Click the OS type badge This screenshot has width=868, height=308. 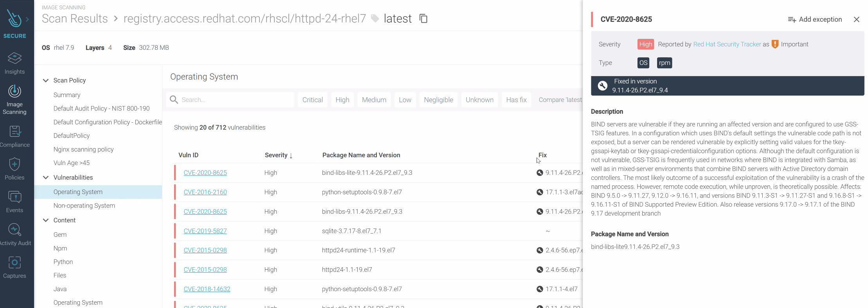tap(643, 63)
